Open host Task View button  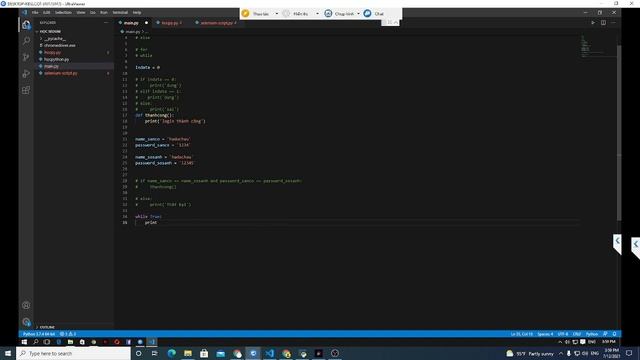click(x=155, y=353)
